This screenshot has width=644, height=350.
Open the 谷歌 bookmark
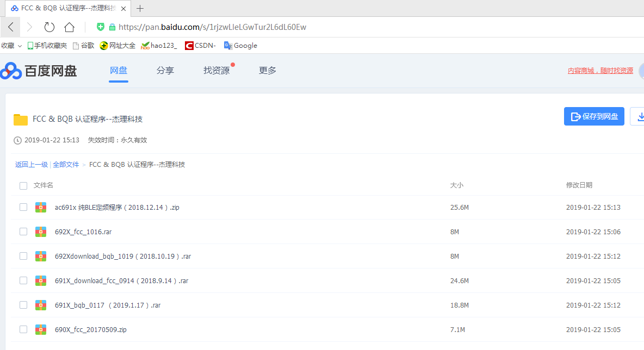coord(83,46)
